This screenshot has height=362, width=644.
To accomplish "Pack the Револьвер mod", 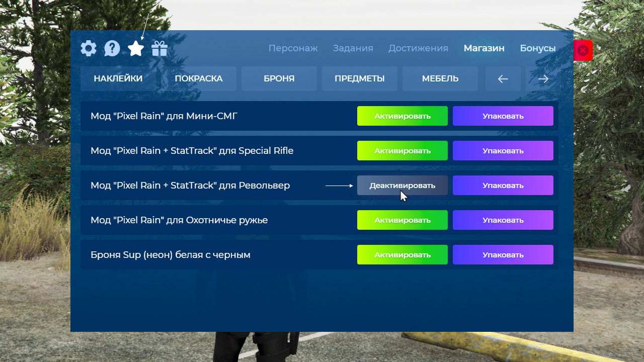I will click(x=503, y=186).
